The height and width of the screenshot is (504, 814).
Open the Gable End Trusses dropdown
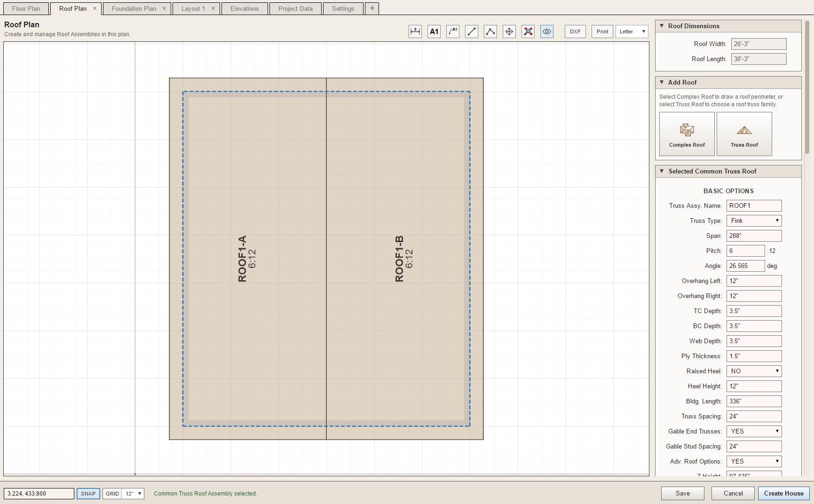click(754, 431)
